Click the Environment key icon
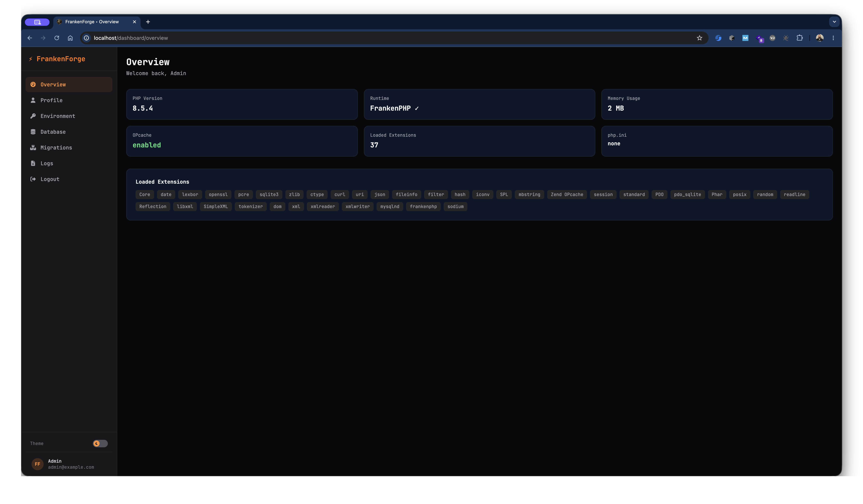Screen dimensions: 863x504 [33, 116]
